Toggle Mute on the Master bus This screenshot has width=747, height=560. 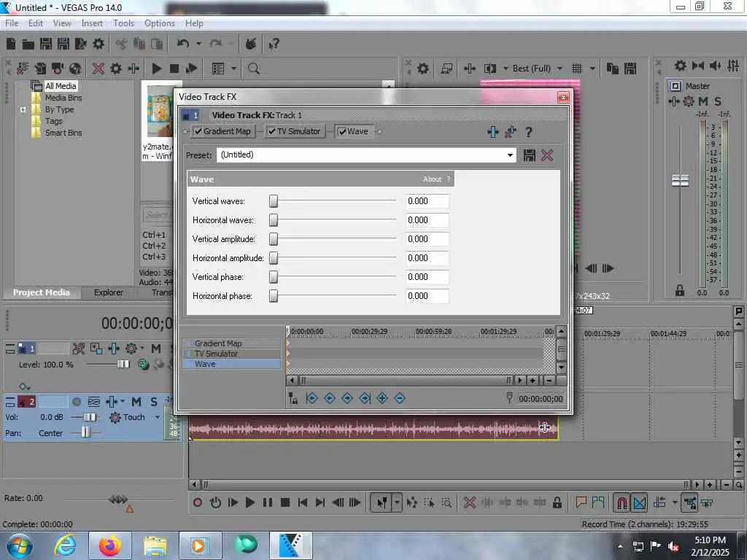click(703, 101)
